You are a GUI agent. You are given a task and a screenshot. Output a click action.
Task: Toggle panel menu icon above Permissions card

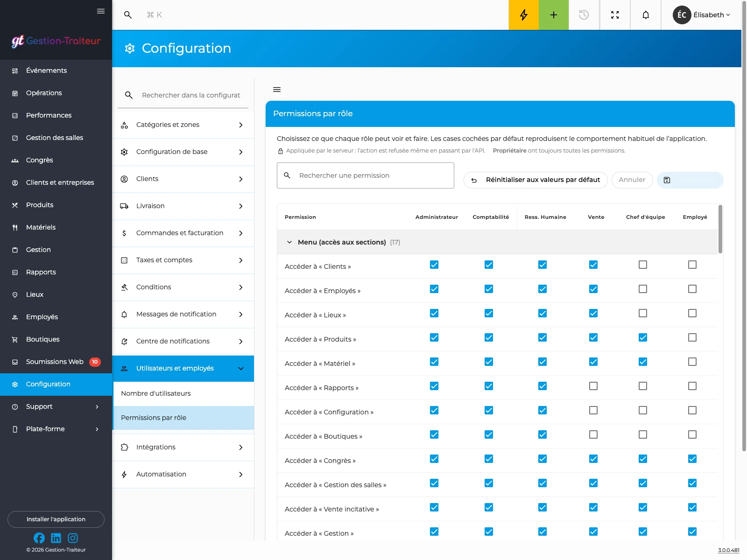(x=277, y=90)
